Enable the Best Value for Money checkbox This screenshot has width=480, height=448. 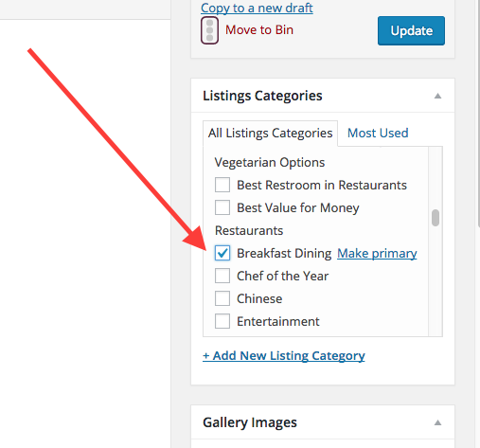(222, 207)
